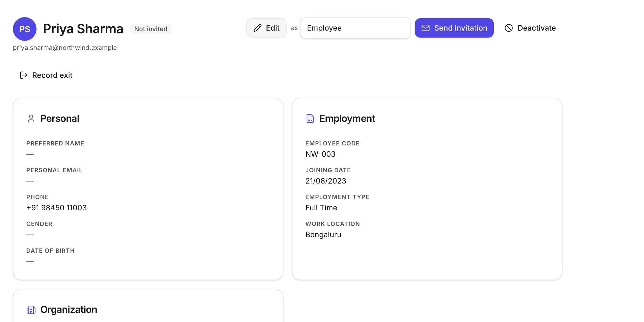Click the deactivate ban icon

click(509, 28)
